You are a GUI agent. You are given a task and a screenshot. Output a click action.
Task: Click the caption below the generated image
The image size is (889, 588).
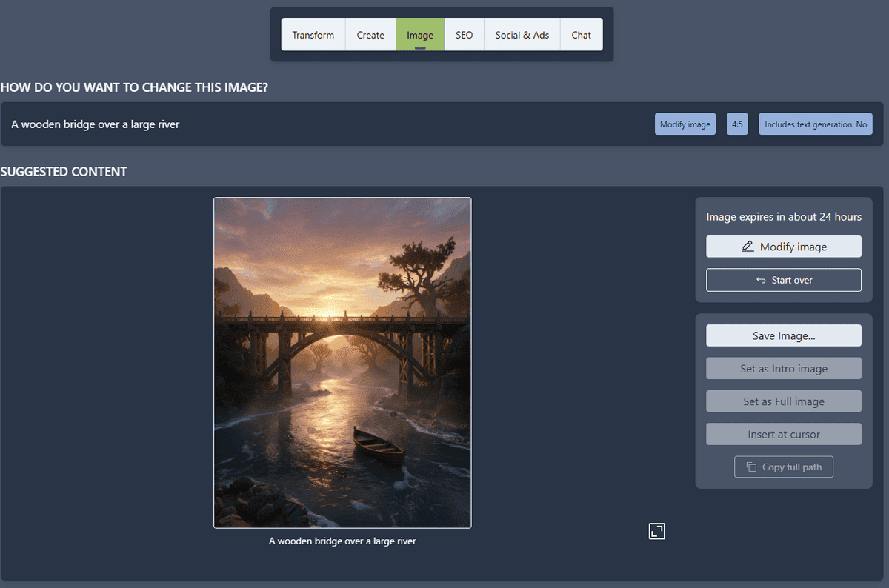(x=342, y=541)
